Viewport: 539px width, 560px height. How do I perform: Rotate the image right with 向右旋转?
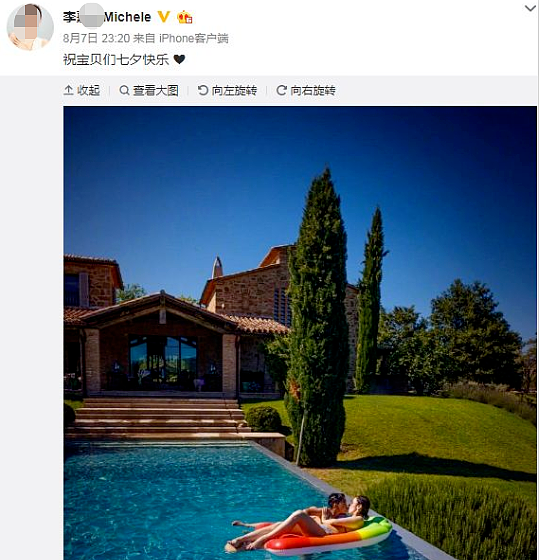tap(306, 90)
